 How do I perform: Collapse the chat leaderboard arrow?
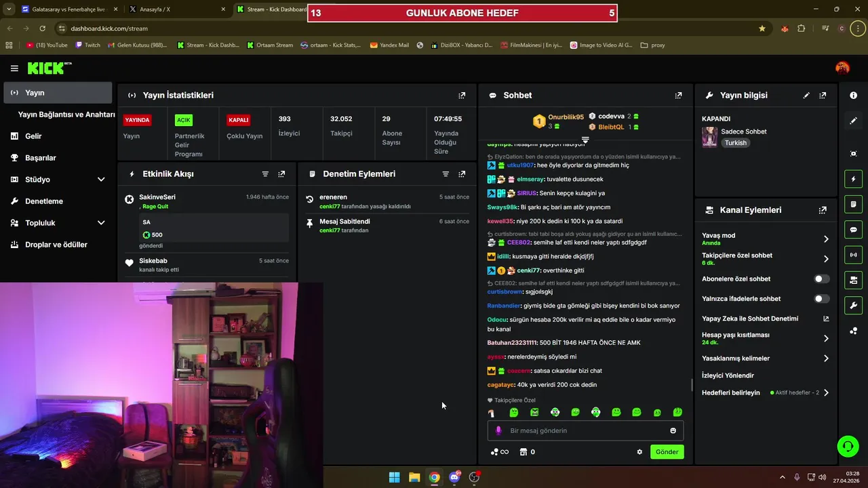point(585,140)
